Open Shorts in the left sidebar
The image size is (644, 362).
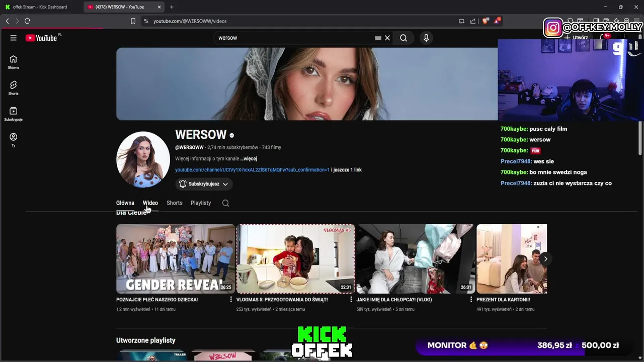[x=13, y=88]
